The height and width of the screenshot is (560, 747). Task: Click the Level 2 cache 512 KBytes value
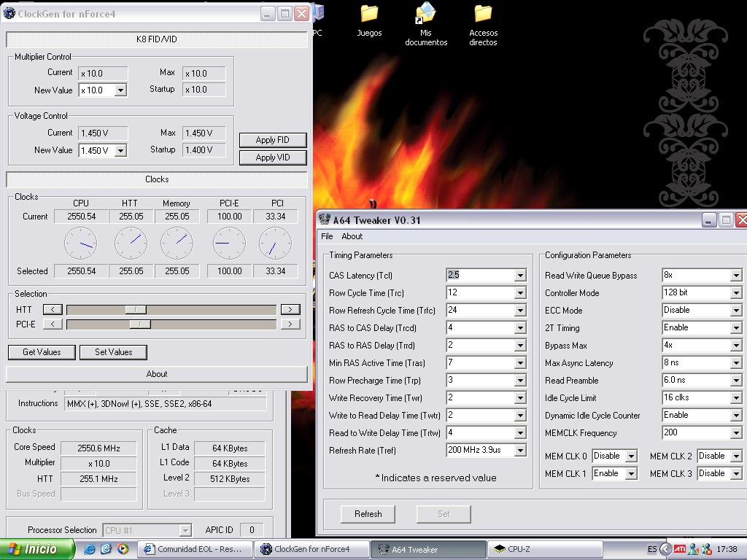tap(230, 478)
